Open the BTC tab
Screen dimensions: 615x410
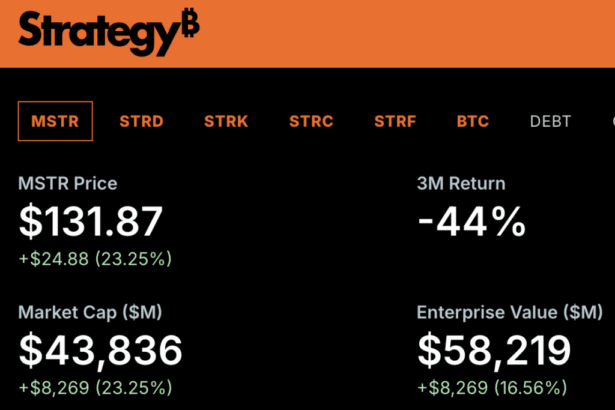point(473,122)
